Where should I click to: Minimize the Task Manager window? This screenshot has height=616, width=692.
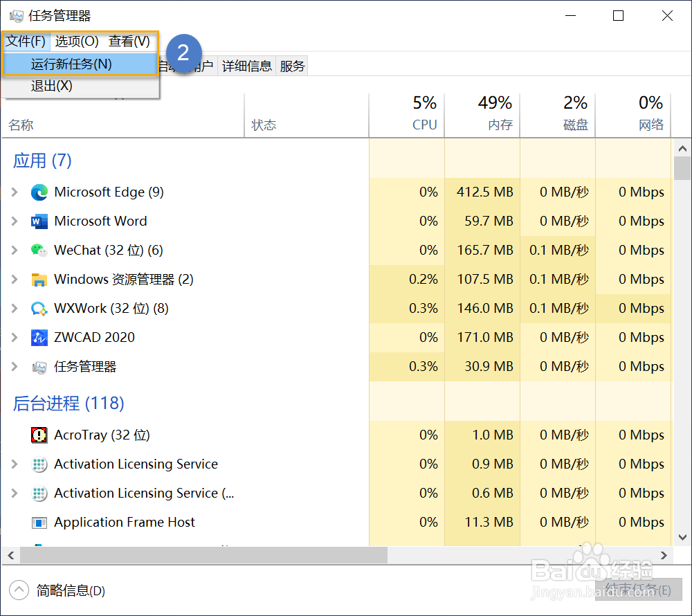(571, 16)
